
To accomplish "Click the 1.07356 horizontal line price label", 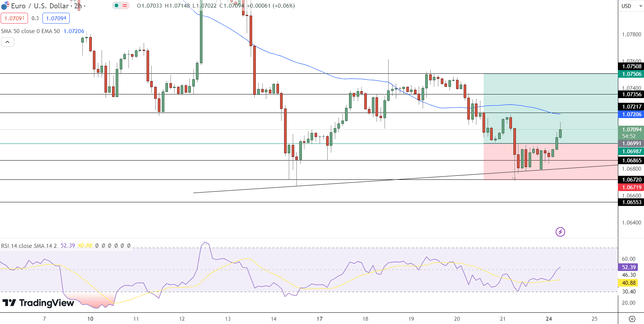I will 632,94.
